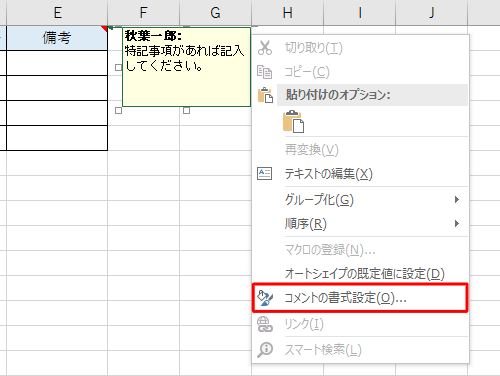Select column J header
The image size is (500, 376).
(x=431, y=13)
